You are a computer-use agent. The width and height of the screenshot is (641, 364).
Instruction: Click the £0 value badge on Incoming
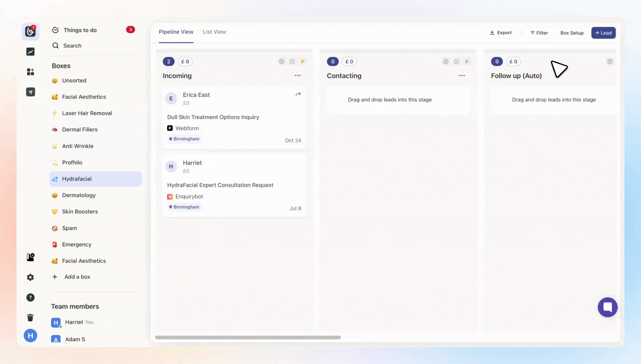185,61
